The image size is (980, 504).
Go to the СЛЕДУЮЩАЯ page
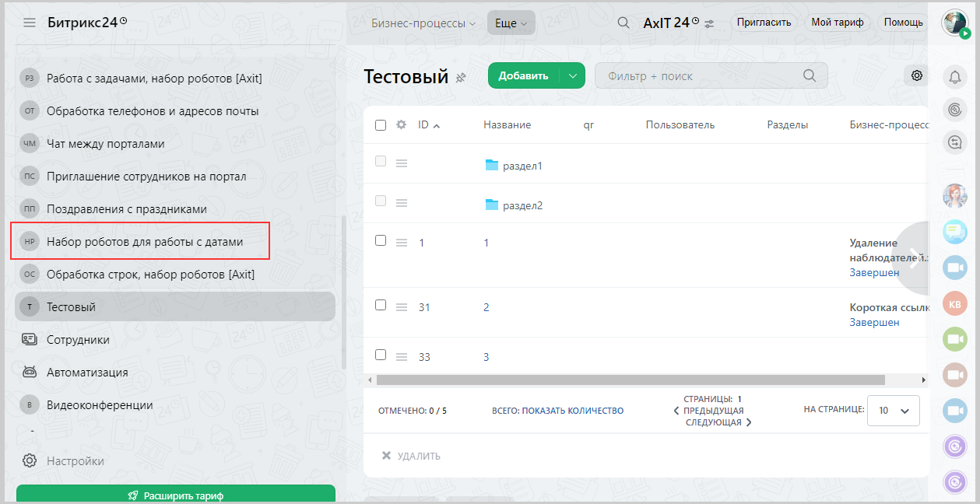pos(718,422)
